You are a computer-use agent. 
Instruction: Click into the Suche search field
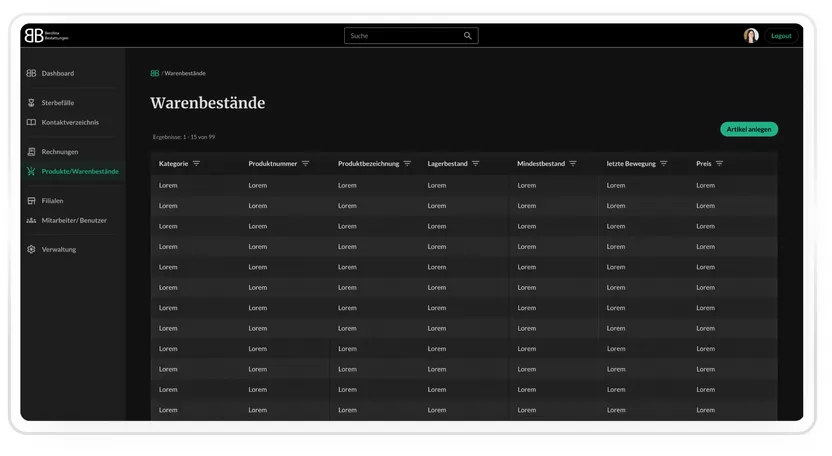tap(411, 36)
